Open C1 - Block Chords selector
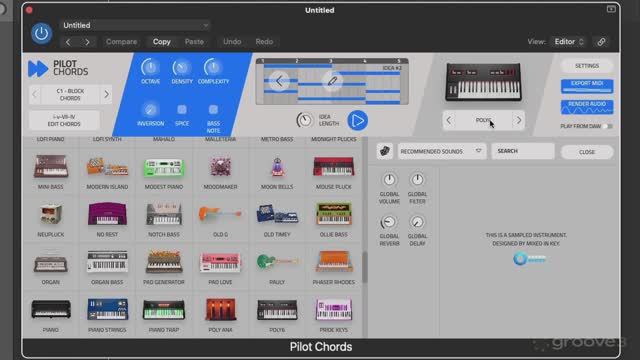This screenshot has width=640, height=360. click(x=70, y=95)
